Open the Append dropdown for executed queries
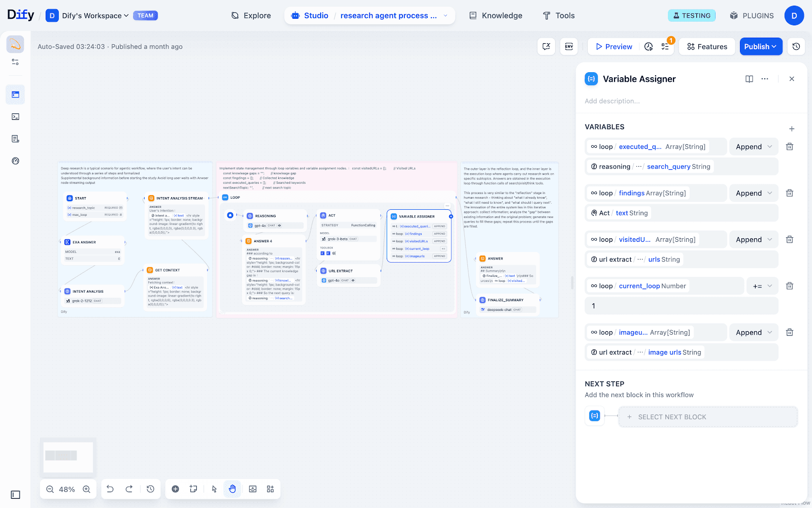812x508 pixels. [754, 147]
